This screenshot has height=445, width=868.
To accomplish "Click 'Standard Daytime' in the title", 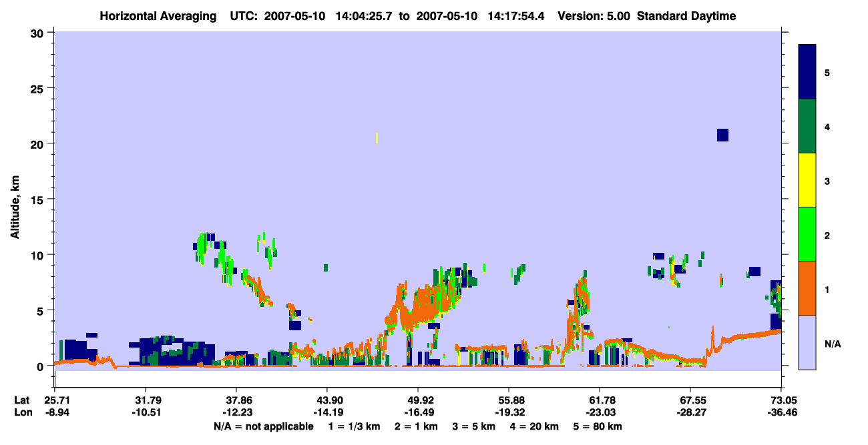I will click(686, 16).
